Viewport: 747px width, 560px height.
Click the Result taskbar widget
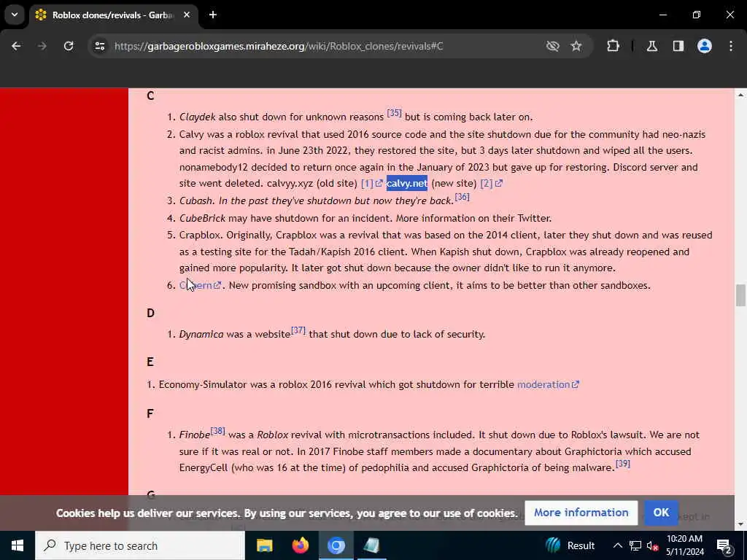point(570,545)
